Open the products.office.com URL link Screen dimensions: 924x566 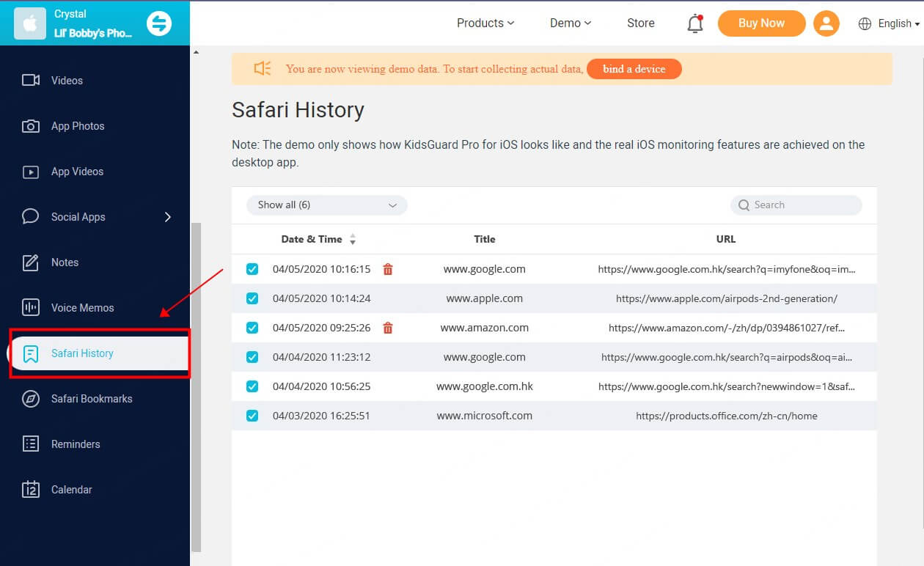(x=727, y=416)
